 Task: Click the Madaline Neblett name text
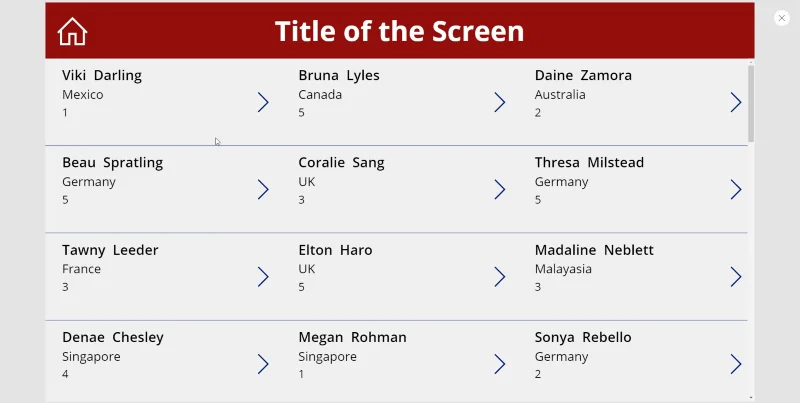point(594,250)
